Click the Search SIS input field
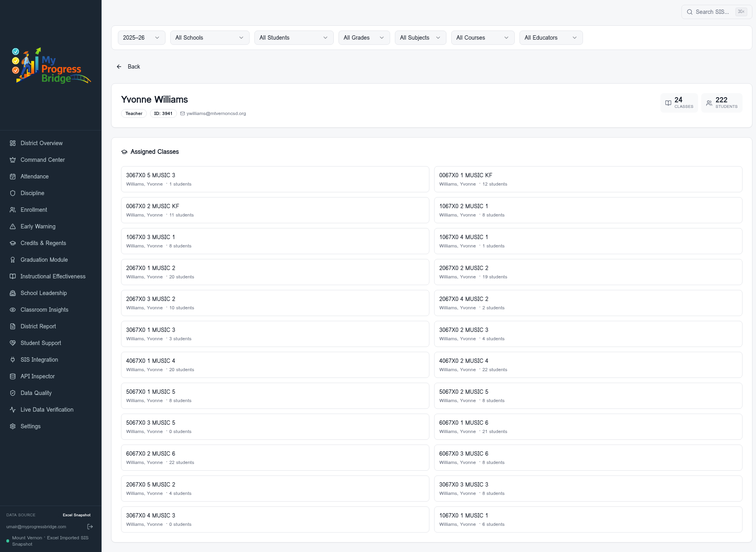The width and height of the screenshot is (756, 552). point(717,12)
